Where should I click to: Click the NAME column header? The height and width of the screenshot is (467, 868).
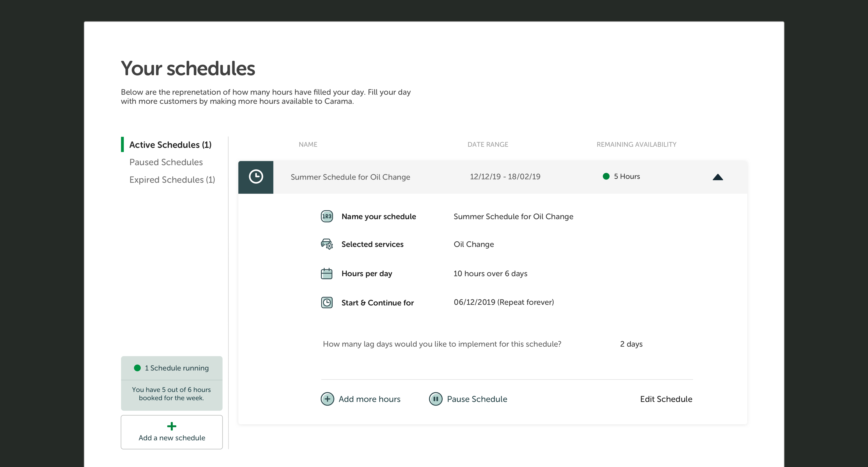[308, 144]
